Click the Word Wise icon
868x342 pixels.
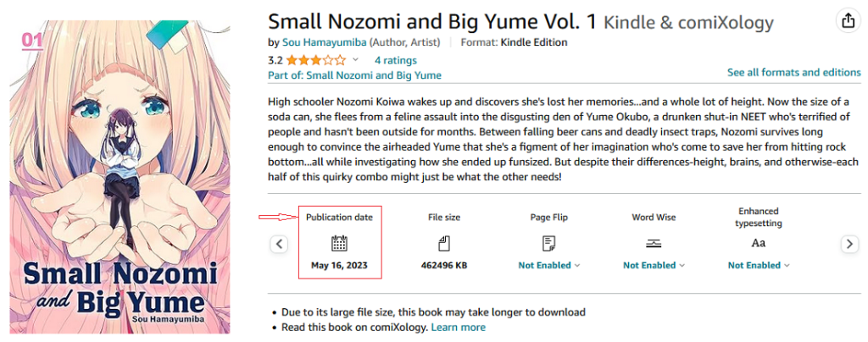[x=654, y=244]
